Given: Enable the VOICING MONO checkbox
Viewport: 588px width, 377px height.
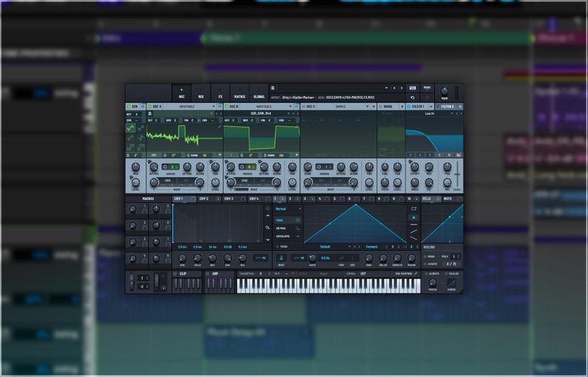Looking at the screenshot, I should click(425, 256).
